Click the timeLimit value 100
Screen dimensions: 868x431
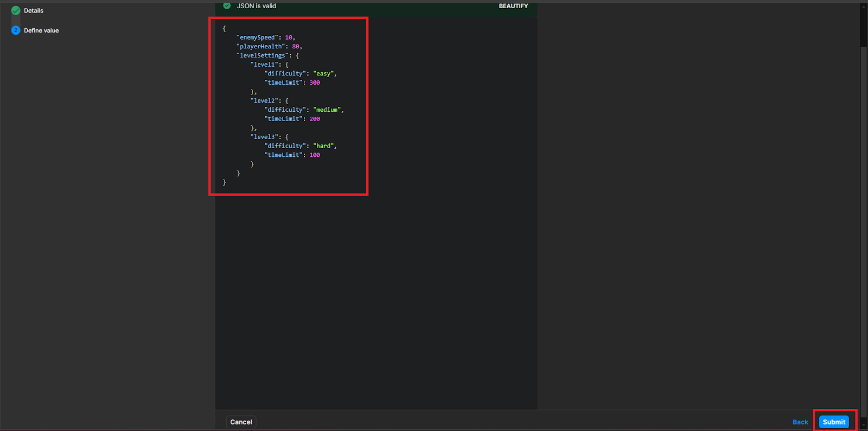(x=315, y=155)
